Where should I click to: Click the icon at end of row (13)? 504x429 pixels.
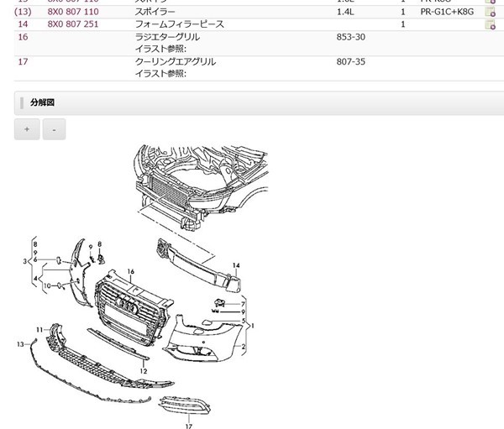pyautogui.click(x=490, y=13)
